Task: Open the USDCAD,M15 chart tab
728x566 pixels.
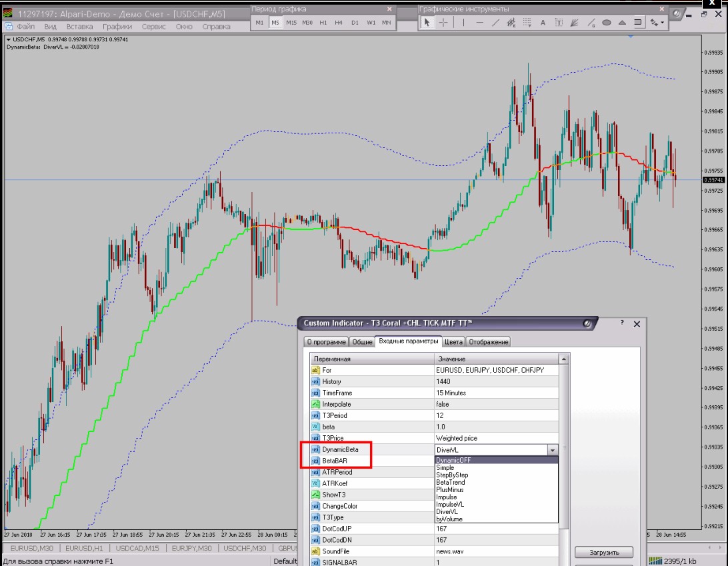Action: tap(137, 548)
